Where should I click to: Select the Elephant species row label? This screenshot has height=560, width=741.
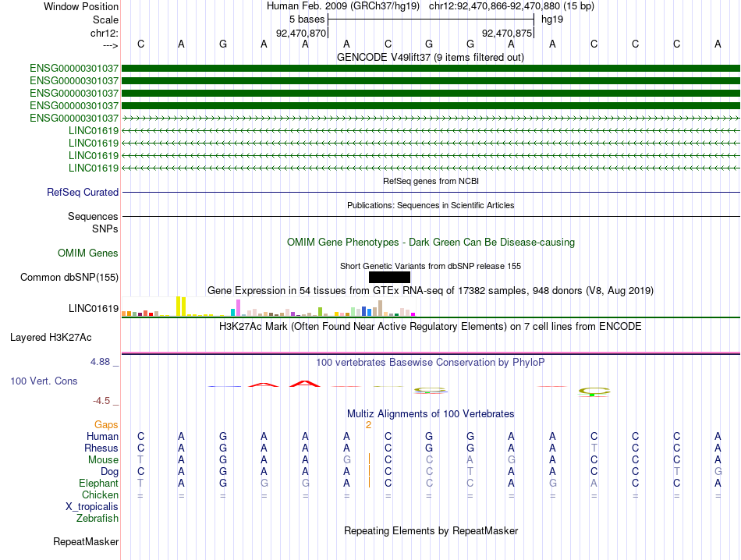(99, 483)
